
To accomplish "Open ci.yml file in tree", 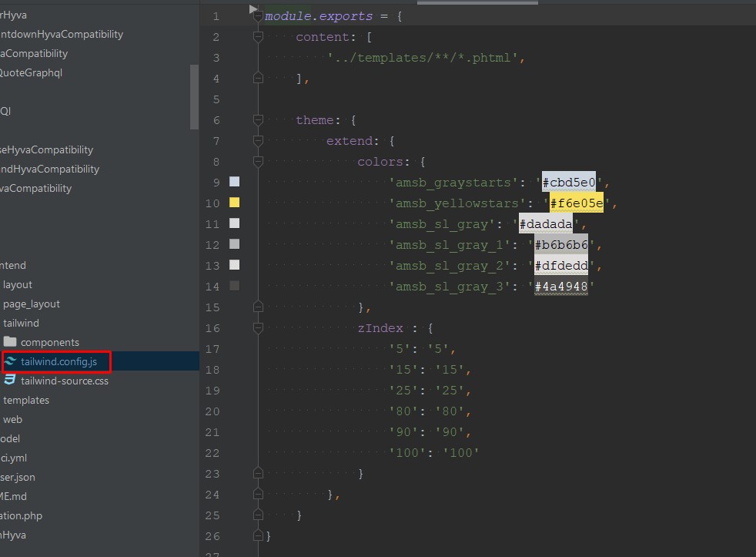I will point(14,458).
